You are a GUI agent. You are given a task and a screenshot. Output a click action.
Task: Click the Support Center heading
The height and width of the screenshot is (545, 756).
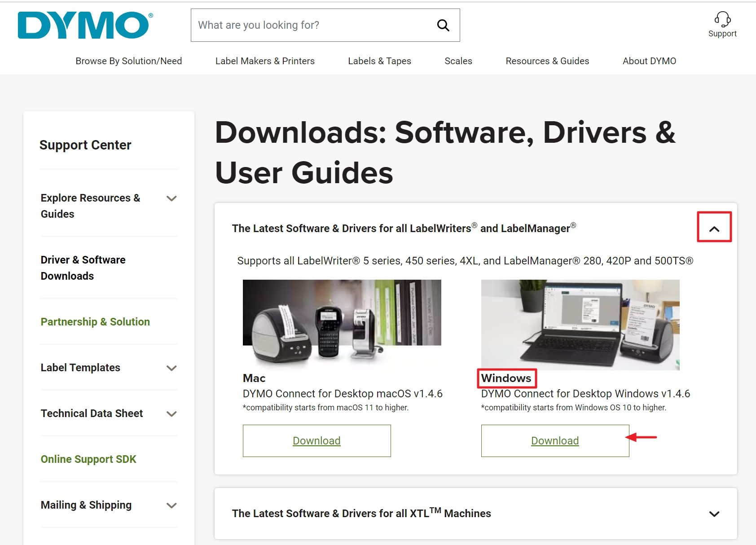[x=85, y=145]
